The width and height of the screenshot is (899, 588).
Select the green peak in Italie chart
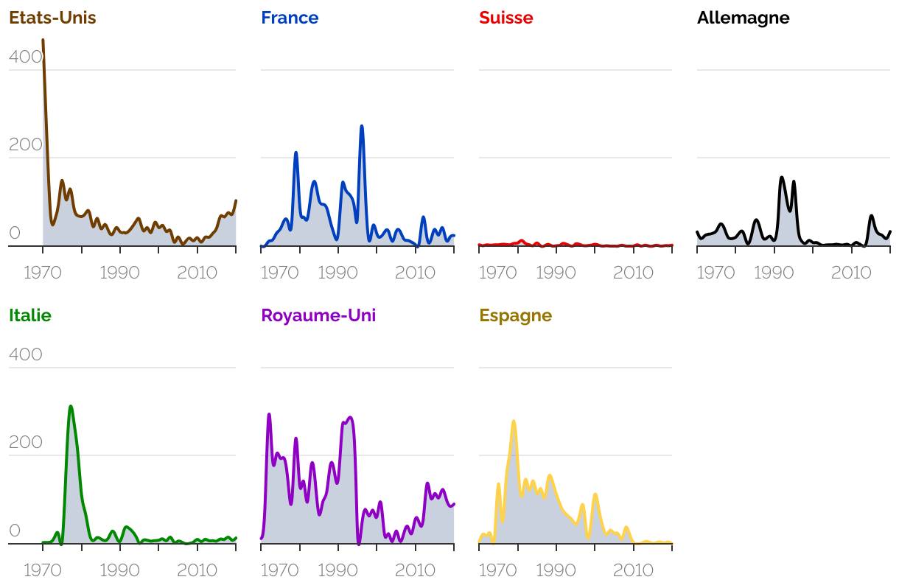[70, 407]
